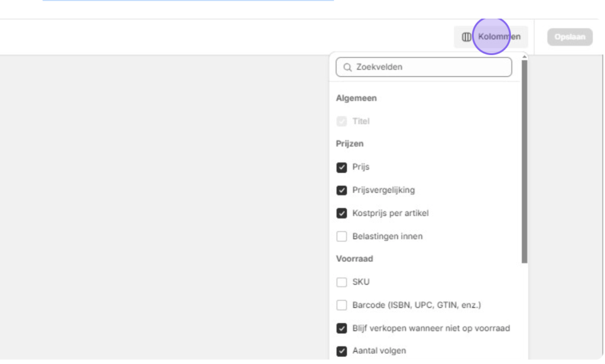Click the disabled Titel checkbox
605x364 pixels.
[x=341, y=121]
